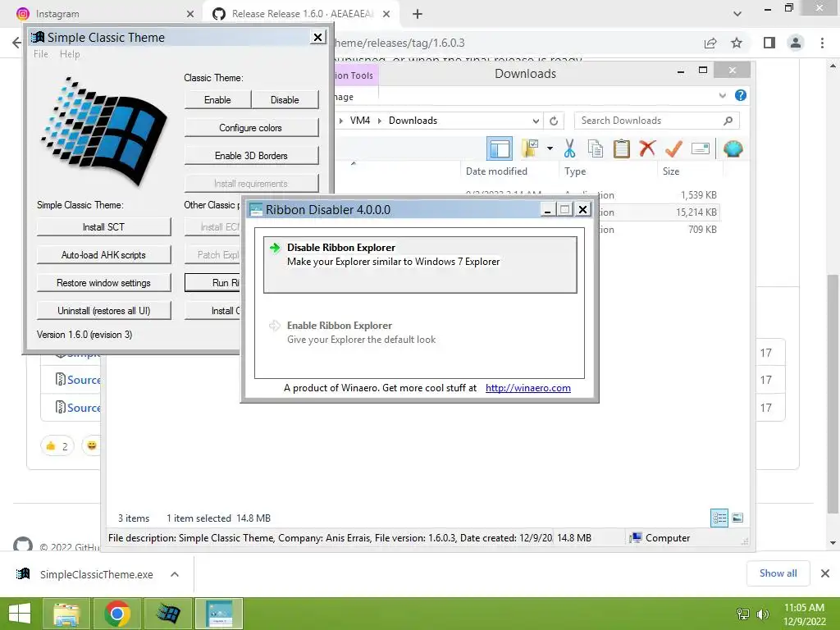
Task: Open the Help menu in Simple Classic Theme
Action: coord(70,54)
